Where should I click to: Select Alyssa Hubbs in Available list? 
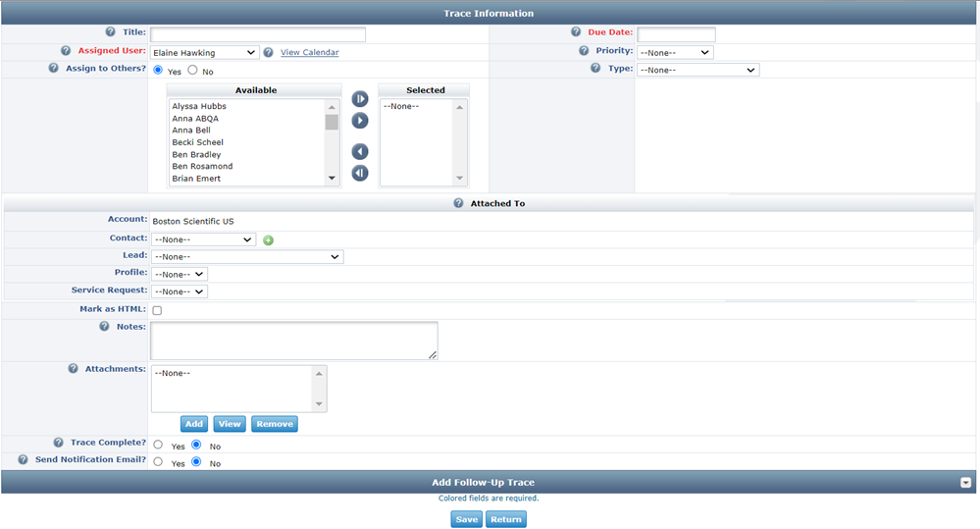[199, 106]
